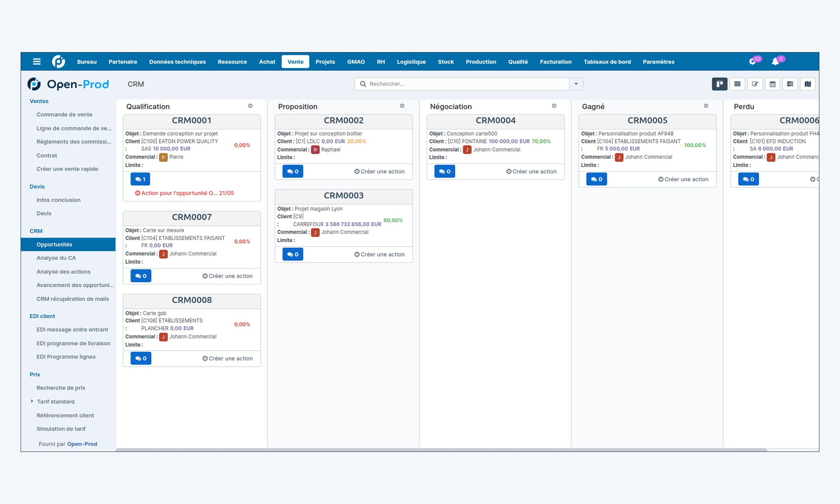Expand the search options dropdown arrow
The width and height of the screenshot is (840, 504).
(x=576, y=84)
